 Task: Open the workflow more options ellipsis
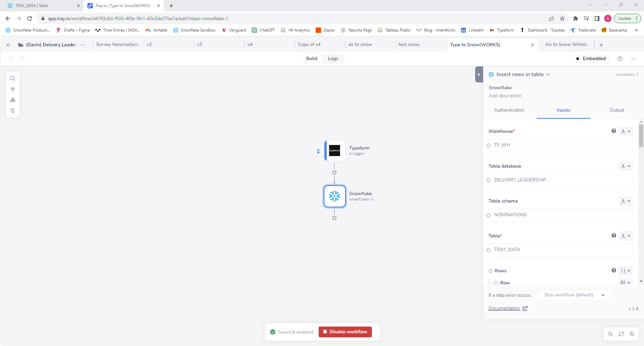click(633, 59)
